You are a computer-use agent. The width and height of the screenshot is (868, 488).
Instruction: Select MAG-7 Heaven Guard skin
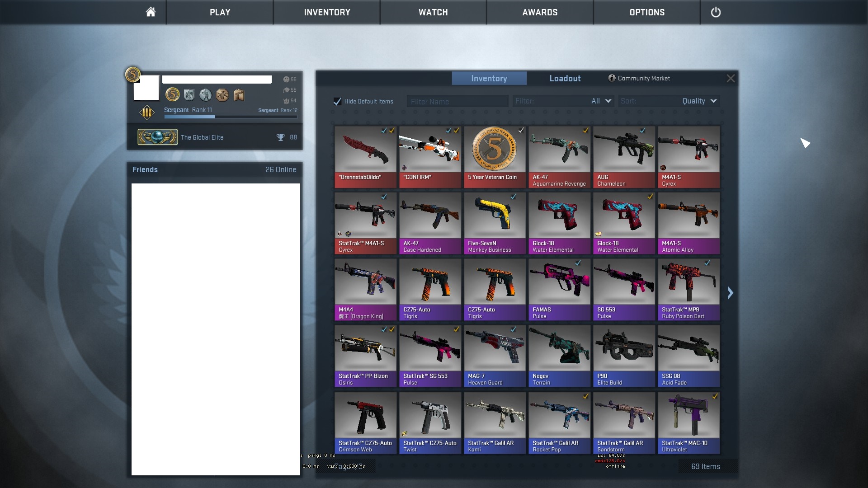point(495,356)
